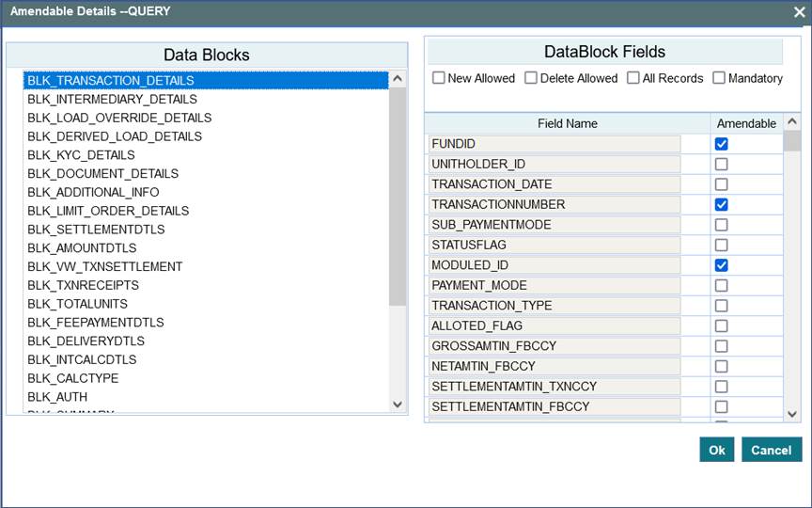Close the Amendable Details dialog
This screenshot has width=812, height=508.
click(800, 12)
